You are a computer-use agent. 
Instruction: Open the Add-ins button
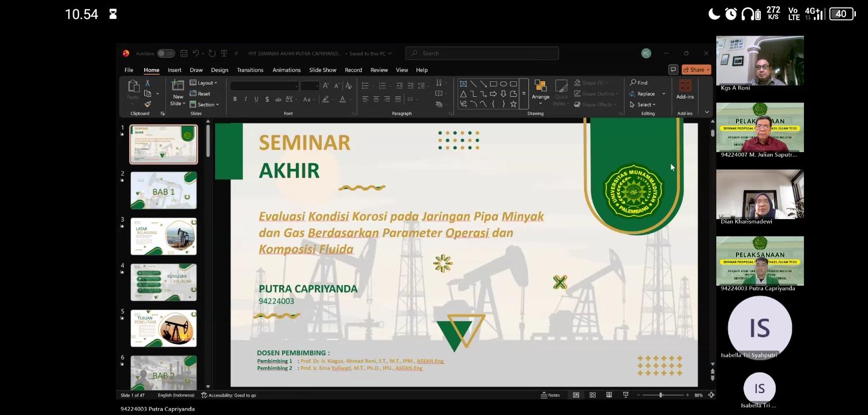685,90
